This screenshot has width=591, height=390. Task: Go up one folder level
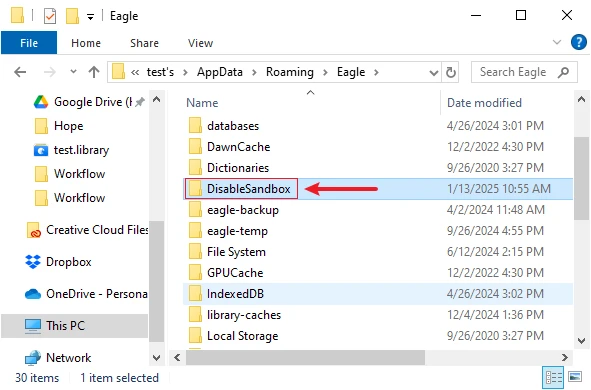94,72
